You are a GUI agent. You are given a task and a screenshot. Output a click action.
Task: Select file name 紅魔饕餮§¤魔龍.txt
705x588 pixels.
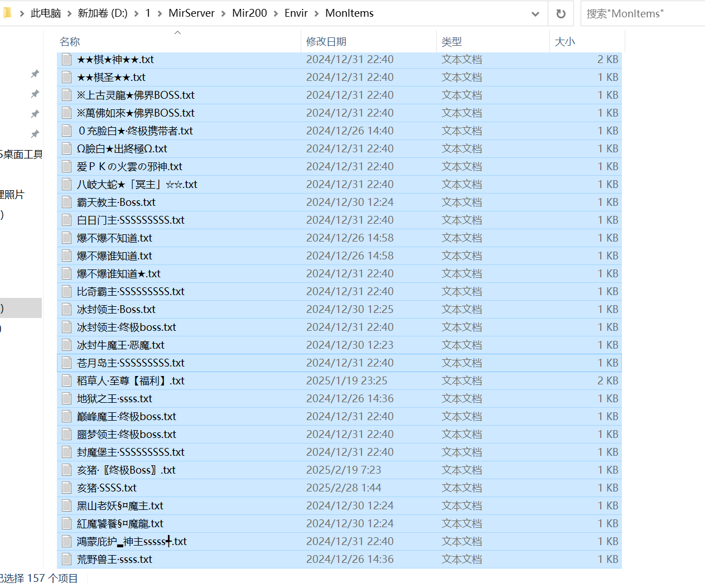[x=120, y=523]
